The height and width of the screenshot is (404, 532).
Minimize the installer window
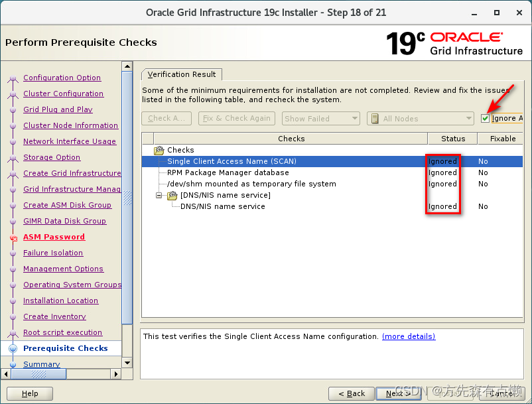click(x=474, y=13)
